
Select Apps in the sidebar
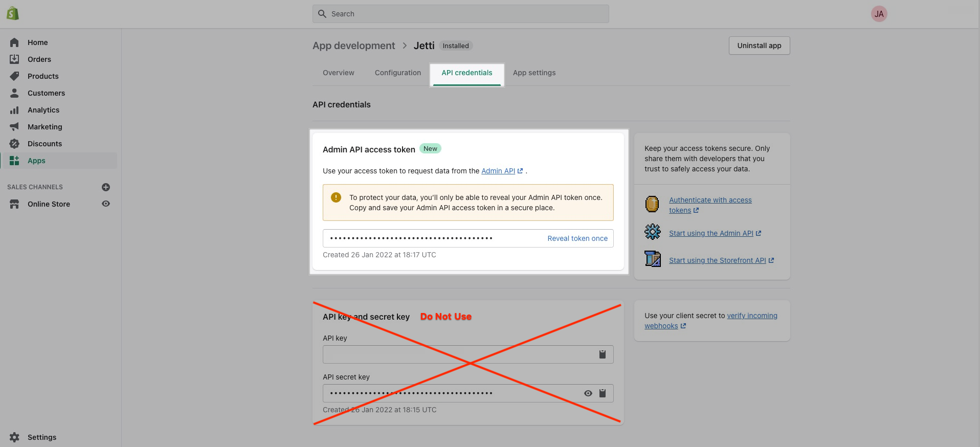pyautogui.click(x=59, y=161)
